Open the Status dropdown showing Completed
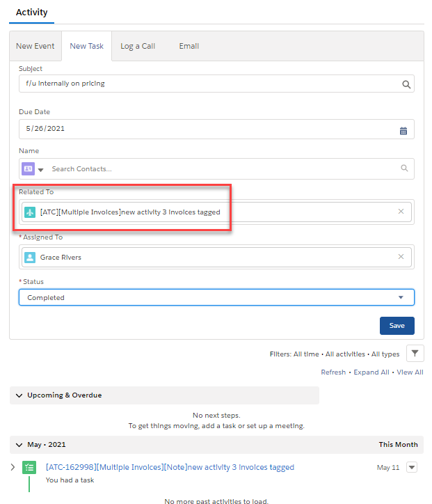Image resolution: width=432 pixels, height=504 pixels. (216, 297)
